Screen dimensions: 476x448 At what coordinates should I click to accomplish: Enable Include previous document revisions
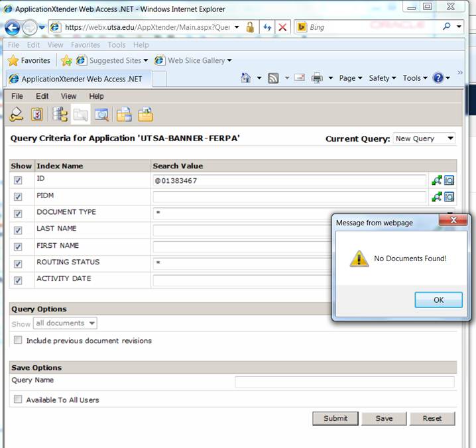(x=18, y=341)
